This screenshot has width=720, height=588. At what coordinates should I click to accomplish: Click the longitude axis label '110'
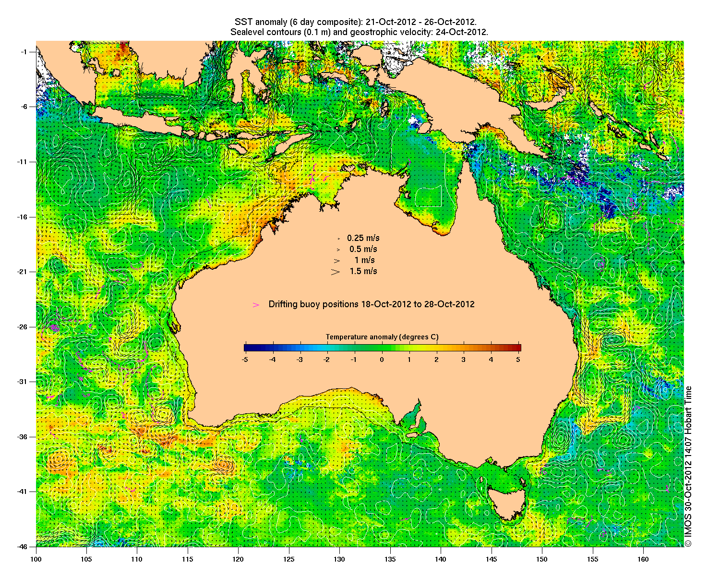[x=137, y=559]
